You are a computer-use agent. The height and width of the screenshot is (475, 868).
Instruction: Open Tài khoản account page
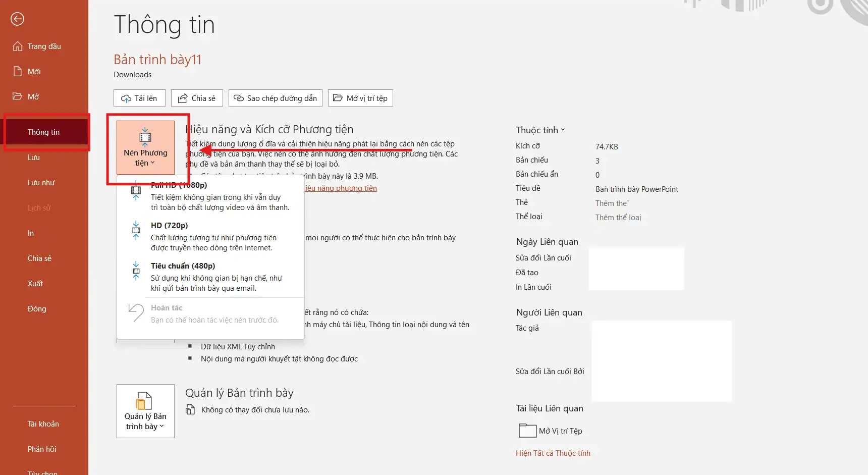coord(43,424)
